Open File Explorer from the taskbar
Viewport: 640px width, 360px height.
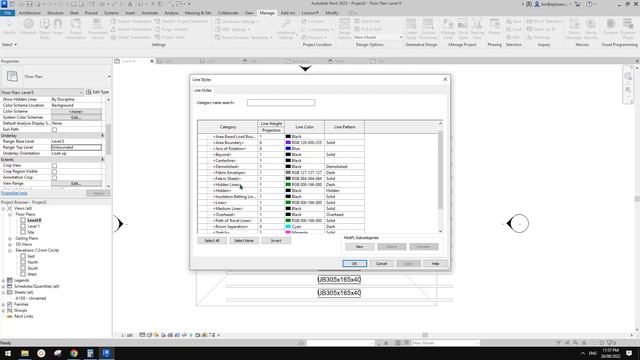[x=25, y=353]
